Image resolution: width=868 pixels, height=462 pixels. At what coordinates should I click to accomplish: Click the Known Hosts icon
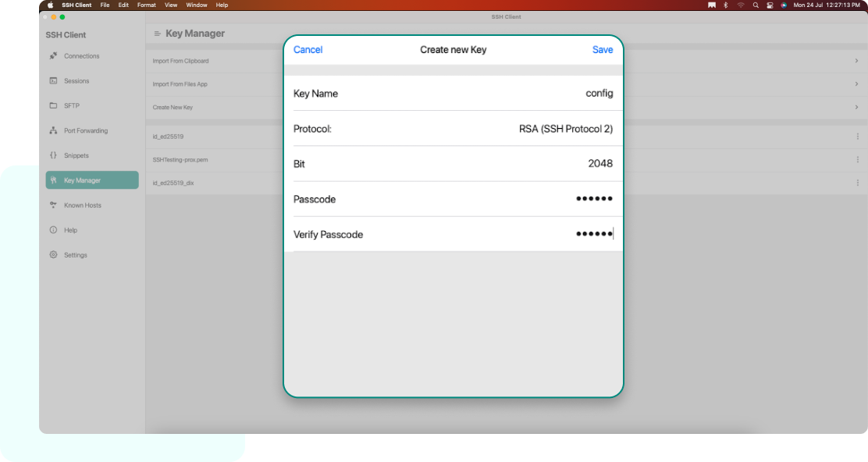(x=53, y=205)
